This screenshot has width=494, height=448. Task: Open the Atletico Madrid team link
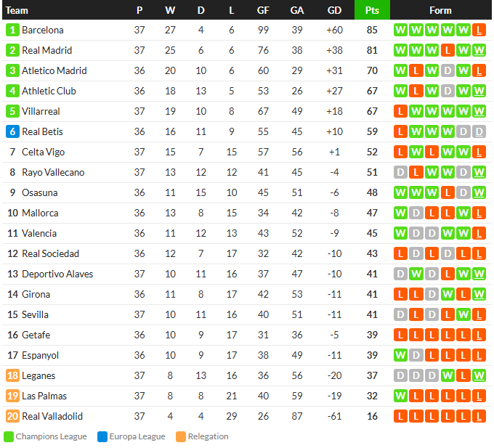54,70
